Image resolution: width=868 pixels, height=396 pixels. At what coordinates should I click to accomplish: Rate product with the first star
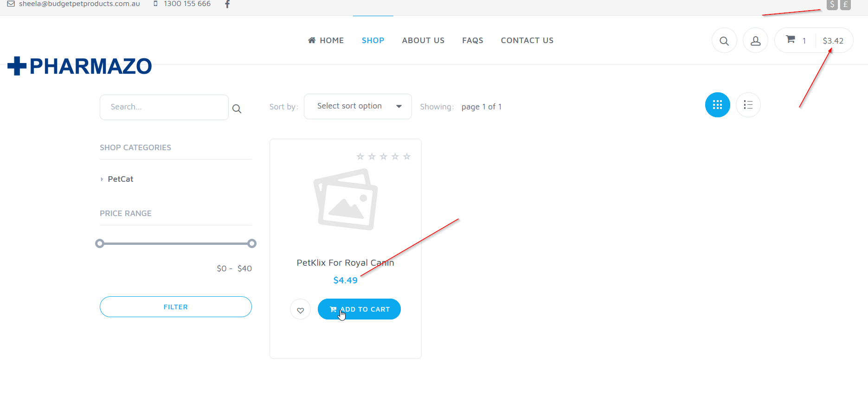pos(360,157)
